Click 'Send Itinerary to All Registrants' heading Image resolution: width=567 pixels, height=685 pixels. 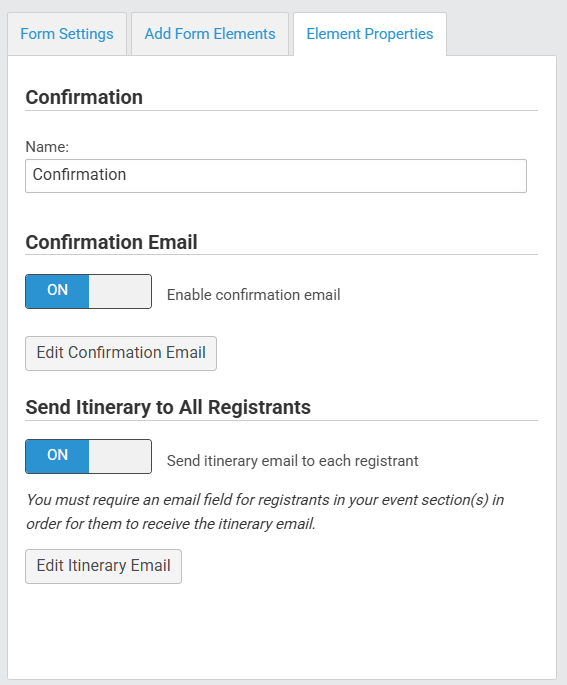[168, 407]
